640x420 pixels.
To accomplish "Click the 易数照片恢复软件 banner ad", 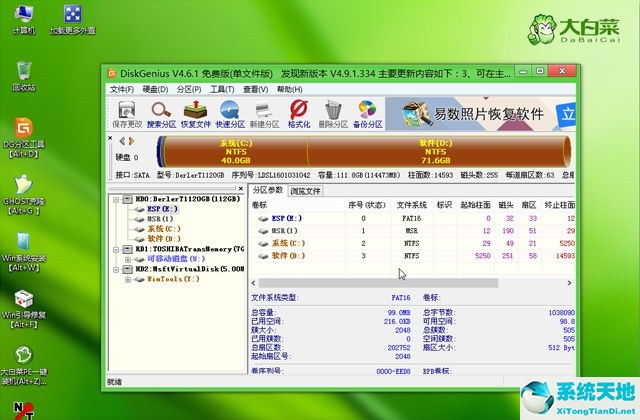I will (480, 114).
